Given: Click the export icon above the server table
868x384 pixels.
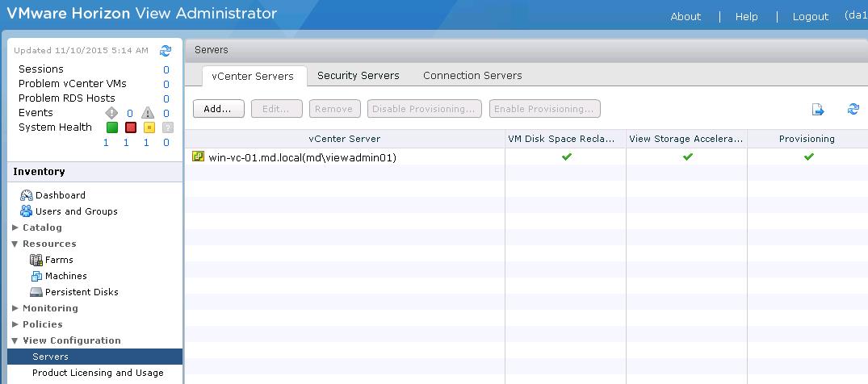Looking at the screenshot, I should pos(818,110).
